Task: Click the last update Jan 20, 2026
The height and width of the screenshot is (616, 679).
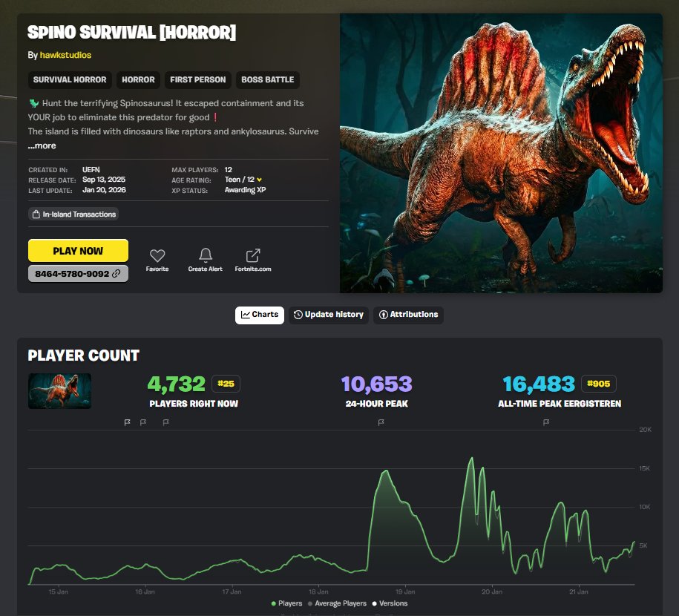Action: tap(104, 190)
